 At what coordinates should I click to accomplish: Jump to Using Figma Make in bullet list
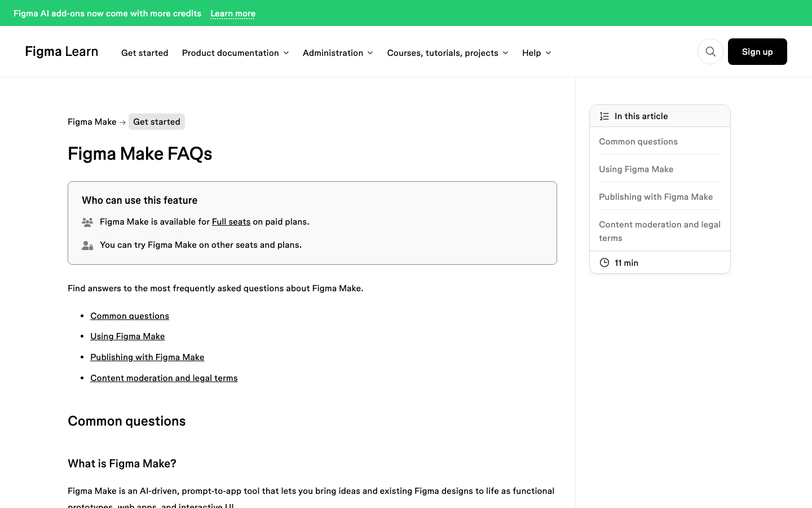coord(127,336)
